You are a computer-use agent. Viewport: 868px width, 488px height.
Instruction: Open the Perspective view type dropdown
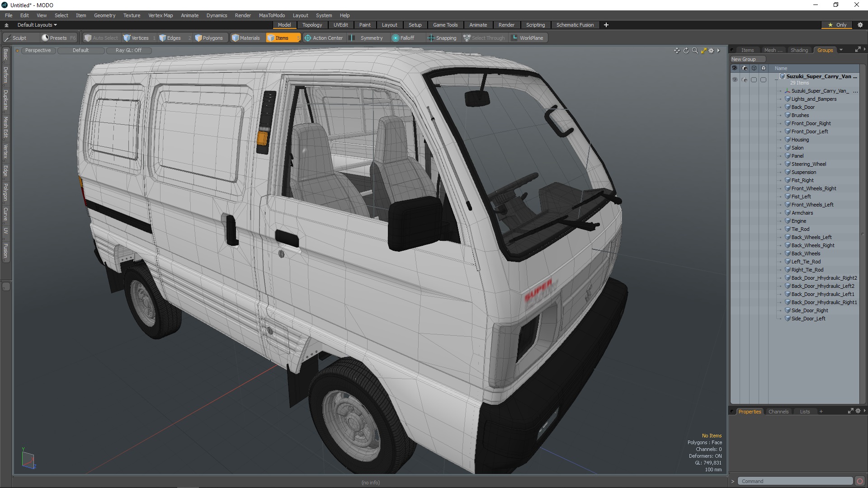38,50
